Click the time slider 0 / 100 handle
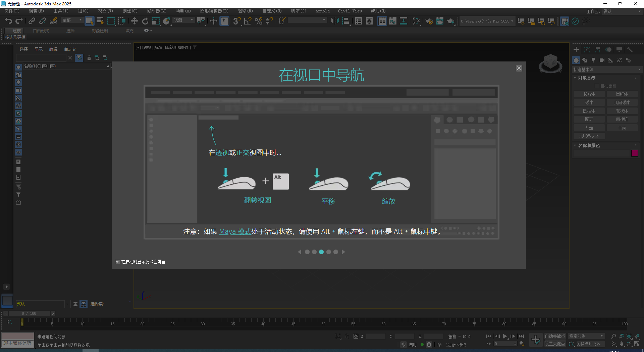Viewport: 644px width, 352px height. (x=30, y=313)
